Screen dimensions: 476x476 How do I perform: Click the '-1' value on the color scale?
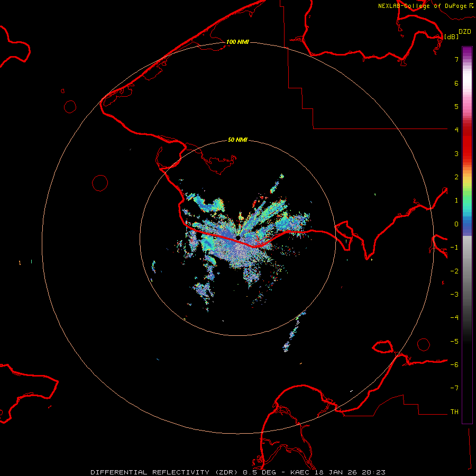[x=454, y=248]
